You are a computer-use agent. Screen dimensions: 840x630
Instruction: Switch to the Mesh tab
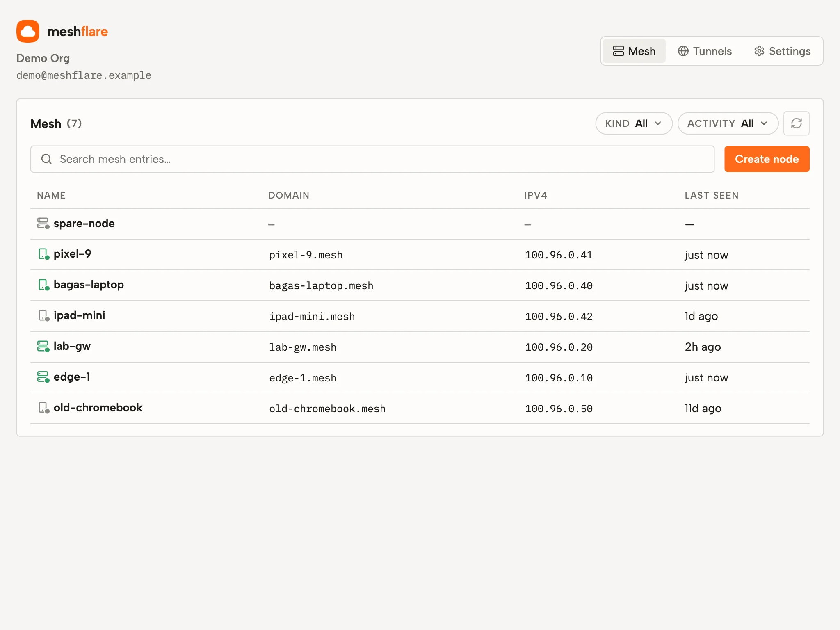tap(634, 51)
